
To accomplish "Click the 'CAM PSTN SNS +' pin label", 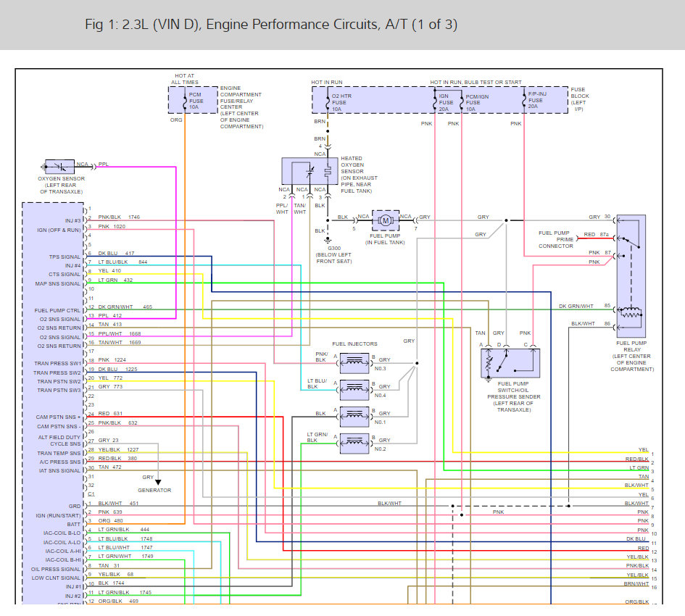I will pos(58,417).
